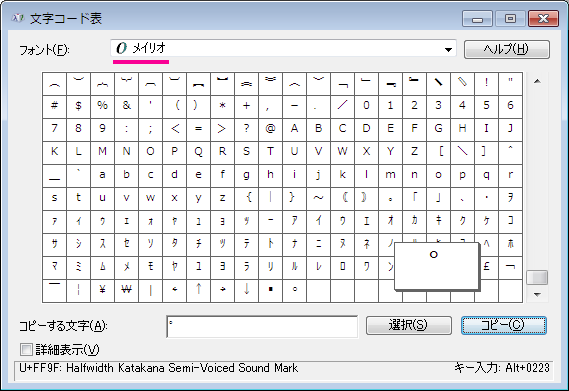Select the + plus character cell
The image size is (569, 391).
(x=246, y=106)
